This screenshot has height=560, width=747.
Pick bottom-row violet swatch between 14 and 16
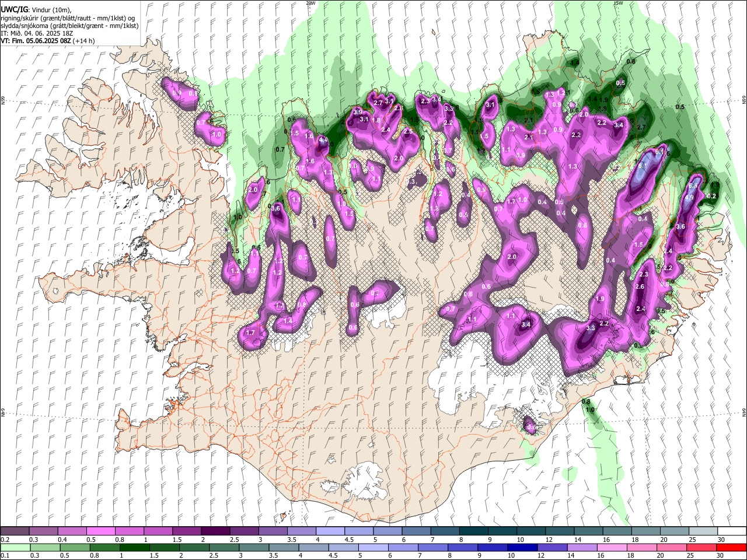point(581,547)
